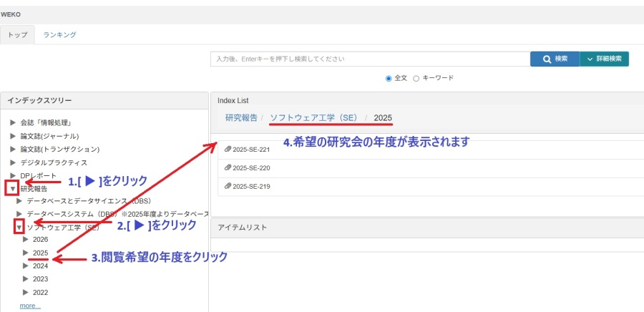Open the 詳細検索 advanced search dropdown
The height and width of the screenshot is (312, 644).
604,59
